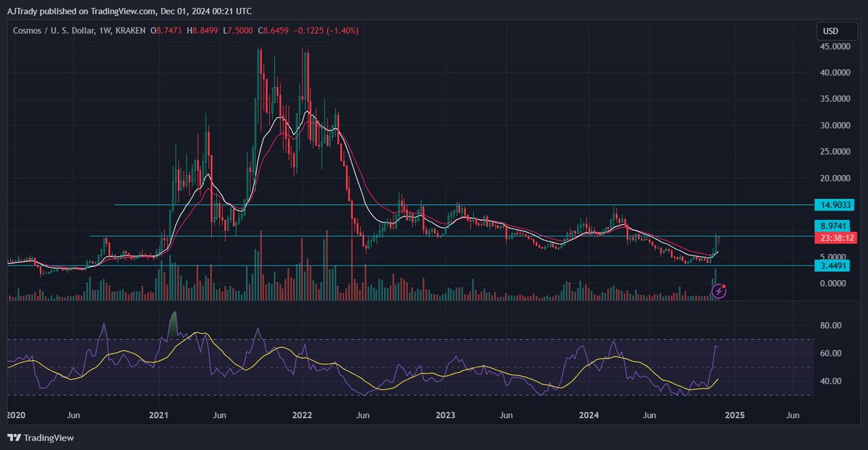Click the 40.0000 price axis label

tap(834, 72)
